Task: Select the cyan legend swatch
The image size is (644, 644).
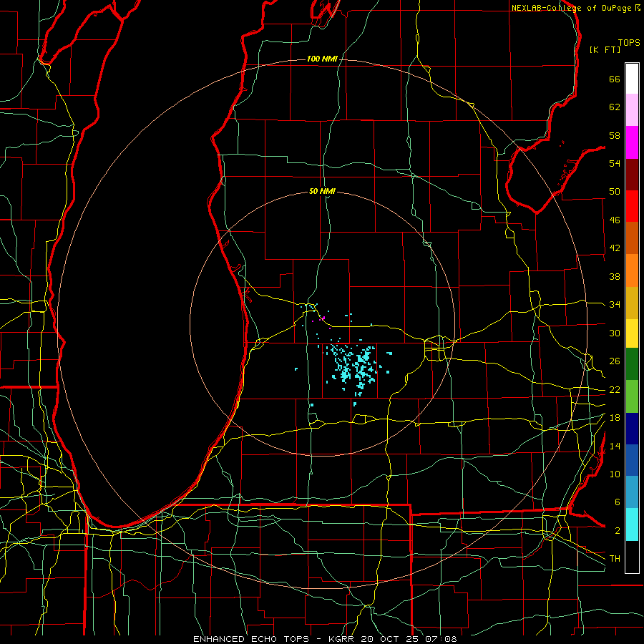Action: (x=632, y=525)
